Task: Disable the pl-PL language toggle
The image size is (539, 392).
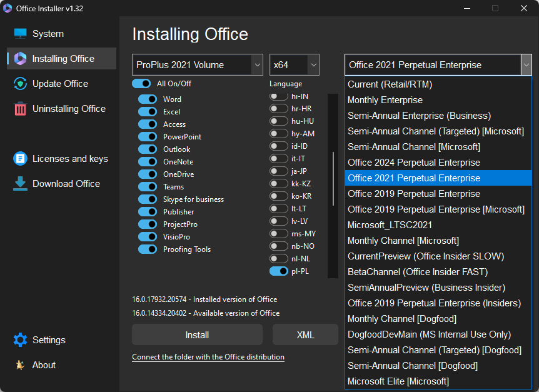Action: click(278, 271)
